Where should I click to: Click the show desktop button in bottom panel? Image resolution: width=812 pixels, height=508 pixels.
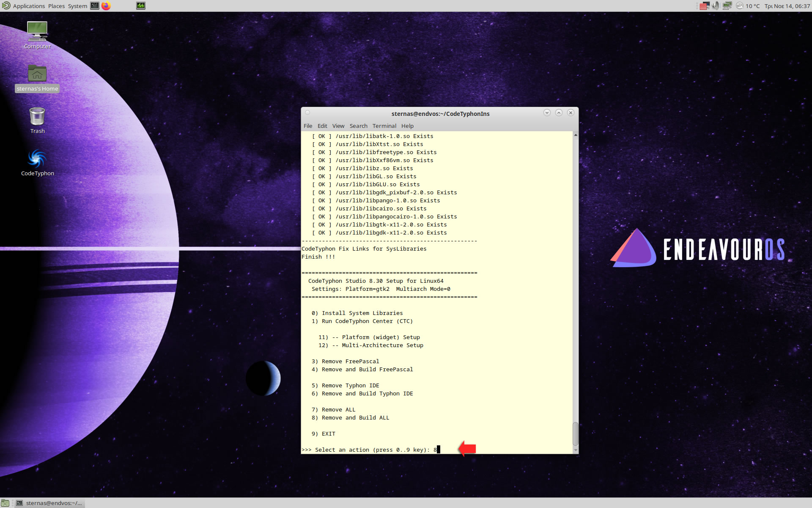click(x=5, y=503)
